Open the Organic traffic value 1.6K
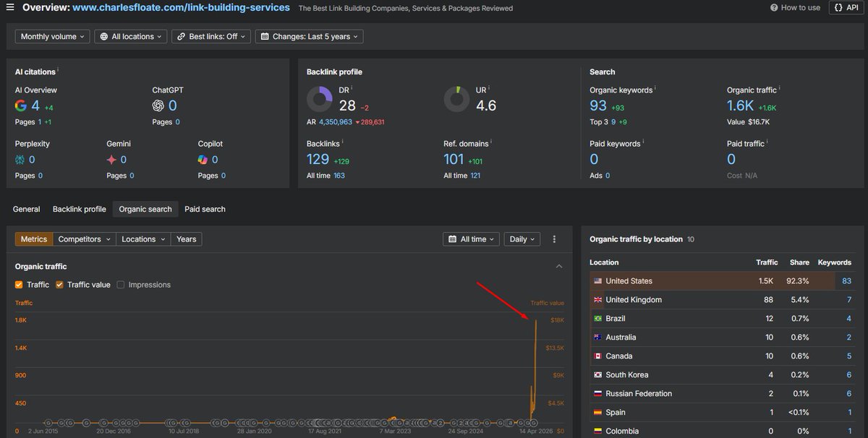Image resolution: width=868 pixels, height=438 pixels. (x=740, y=106)
